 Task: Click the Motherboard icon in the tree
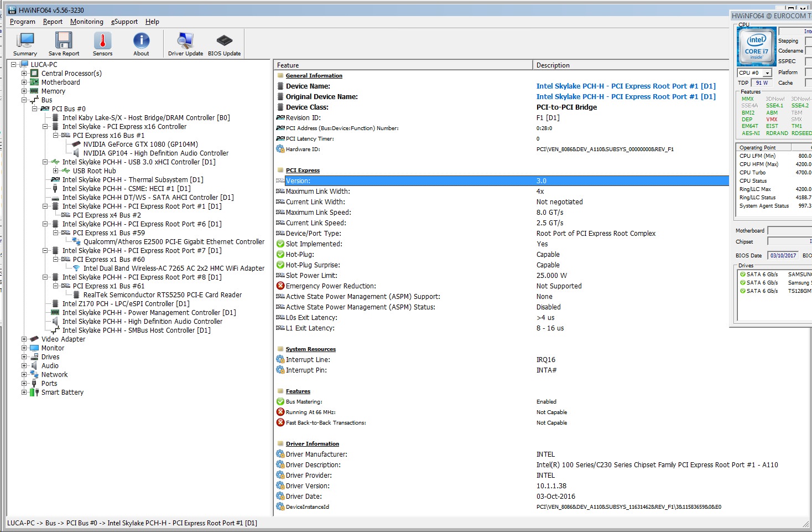tap(34, 82)
